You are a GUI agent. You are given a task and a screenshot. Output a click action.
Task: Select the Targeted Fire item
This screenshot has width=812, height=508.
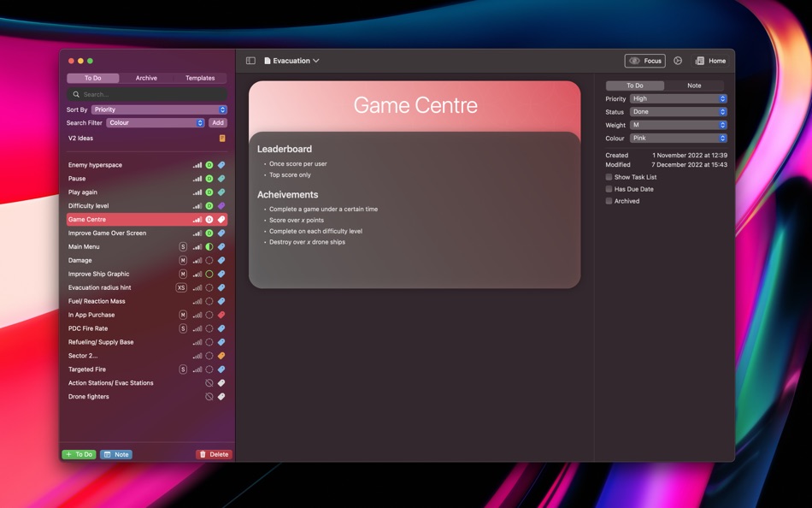146,369
